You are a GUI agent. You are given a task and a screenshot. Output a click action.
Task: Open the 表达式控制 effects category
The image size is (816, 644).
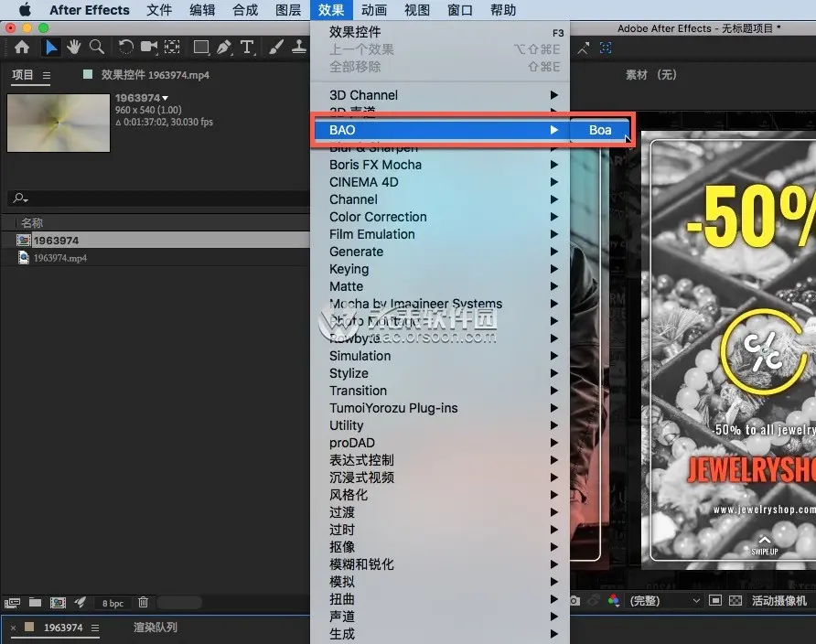click(440, 460)
